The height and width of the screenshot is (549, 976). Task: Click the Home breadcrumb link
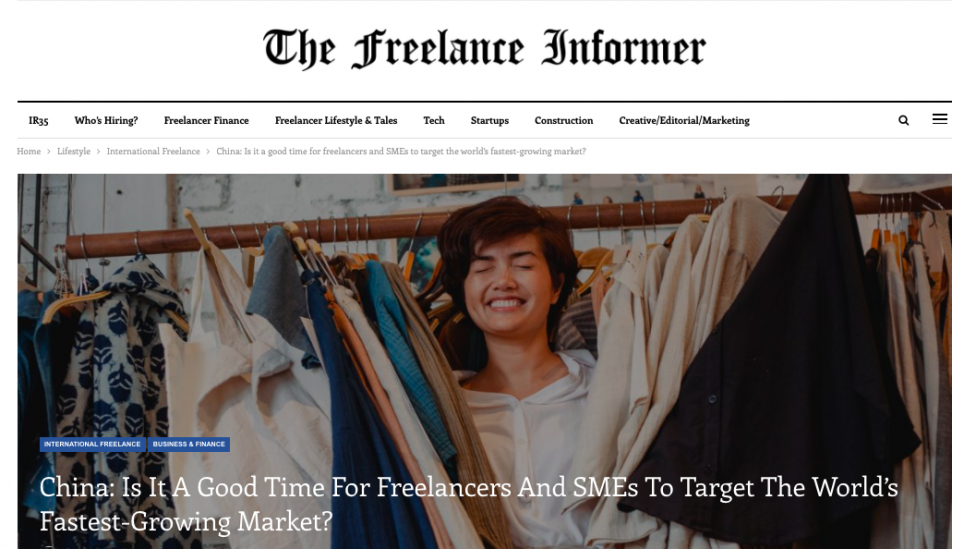(29, 151)
